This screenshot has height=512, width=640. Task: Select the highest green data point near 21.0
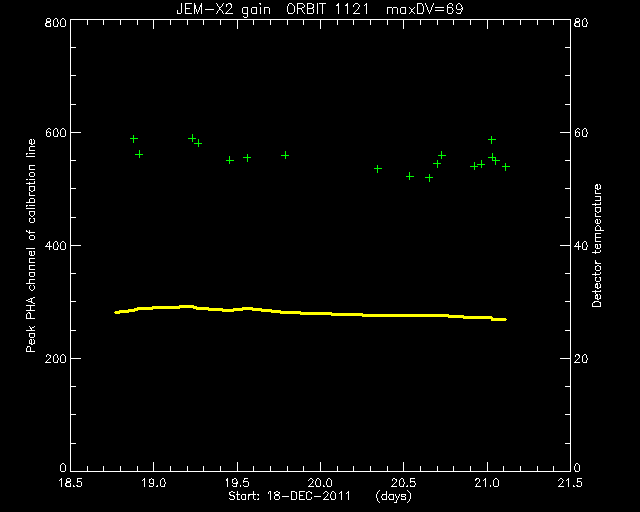coord(492,140)
